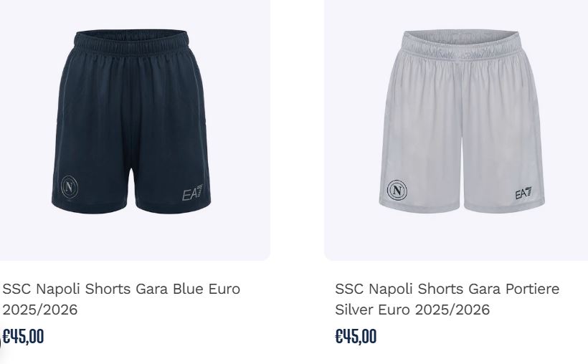This screenshot has width=588, height=364.
Task: Click the Silver Euro 2025/2026 title line
Action: coord(412,310)
